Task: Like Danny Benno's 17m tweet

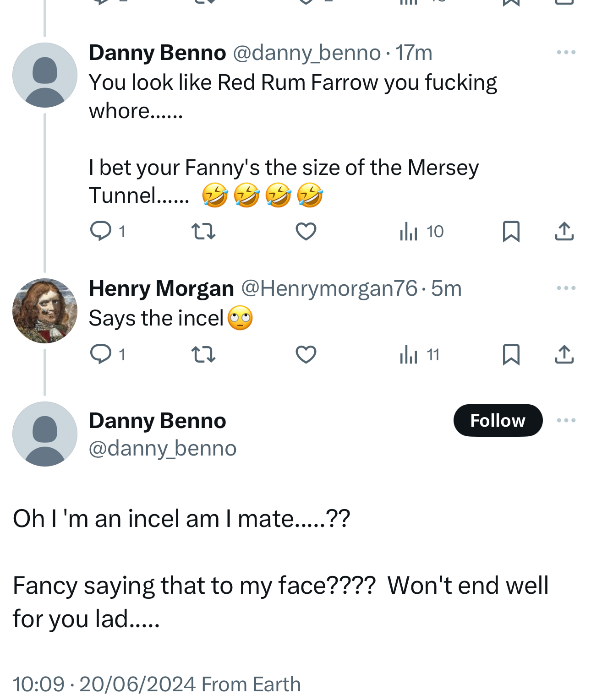Action: (x=306, y=231)
